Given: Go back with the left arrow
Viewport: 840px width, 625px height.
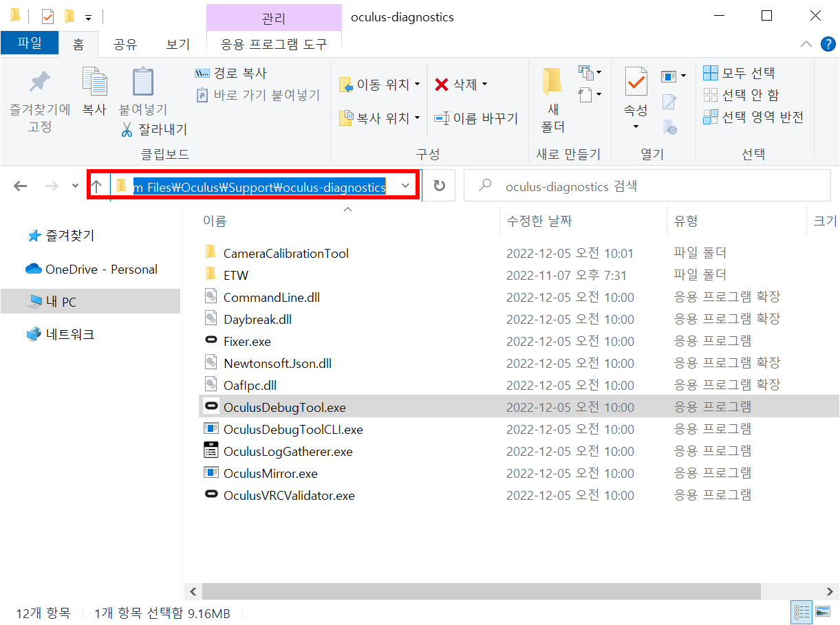Looking at the screenshot, I should click(x=21, y=186).
